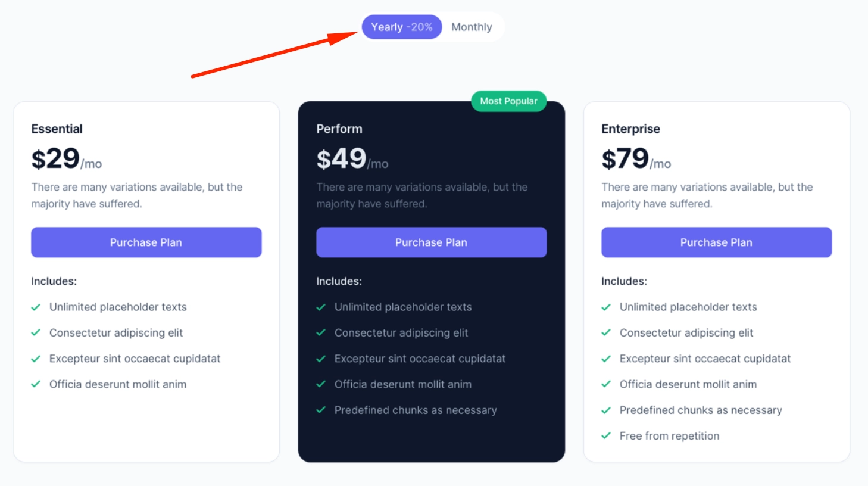This screenshot has height=486, width=868.
Task: Click the checkmark beside Predefined chunks in Enterprise
Action: 605,410
